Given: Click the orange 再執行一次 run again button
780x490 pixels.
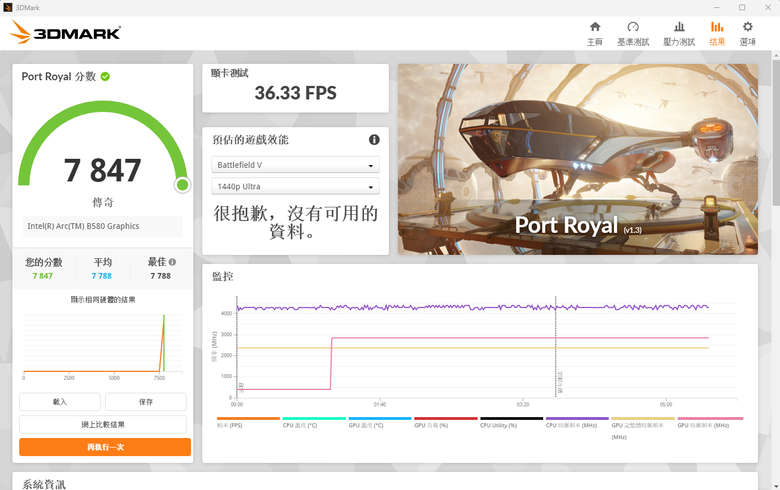Looking at the screenshot, I should click(105, 447).
